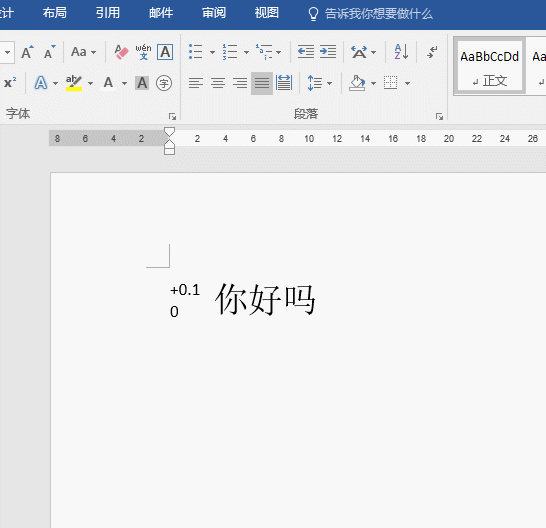Expand the Line Spacing dropdown arrow
The width and height of the screenshot is (546, 528).
[329, 84]
